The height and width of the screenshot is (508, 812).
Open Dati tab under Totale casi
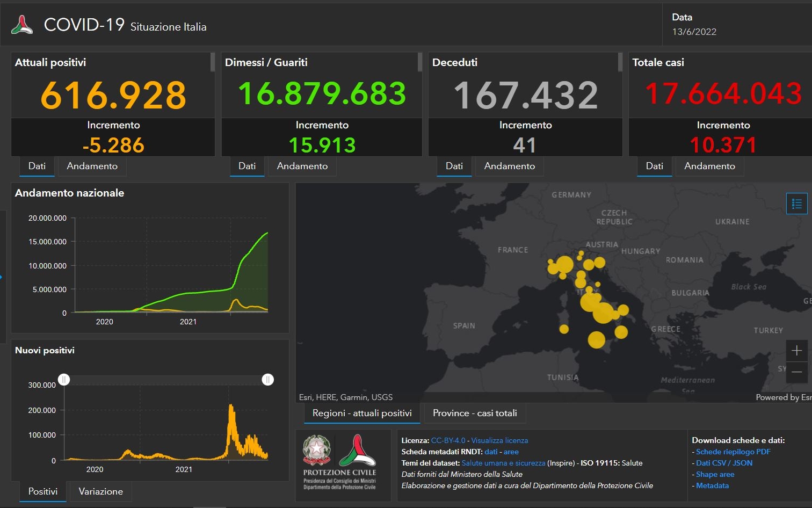click(x=654, y=166)
